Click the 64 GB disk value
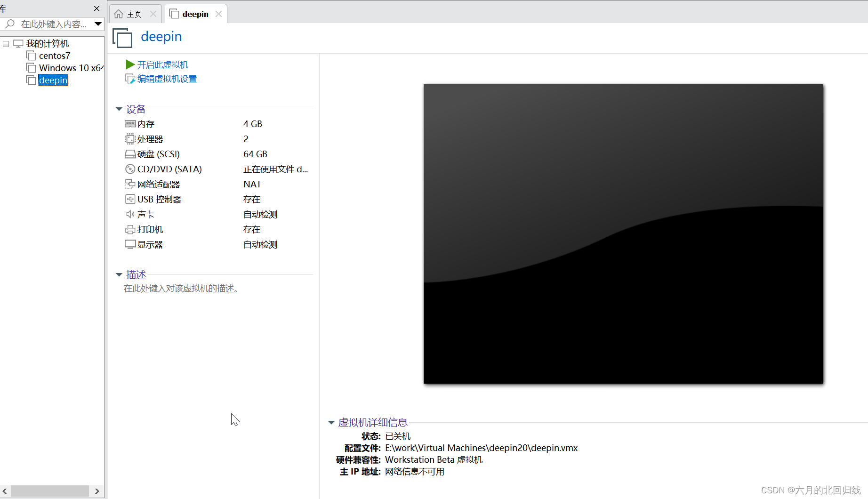 (x=255, y=154)
